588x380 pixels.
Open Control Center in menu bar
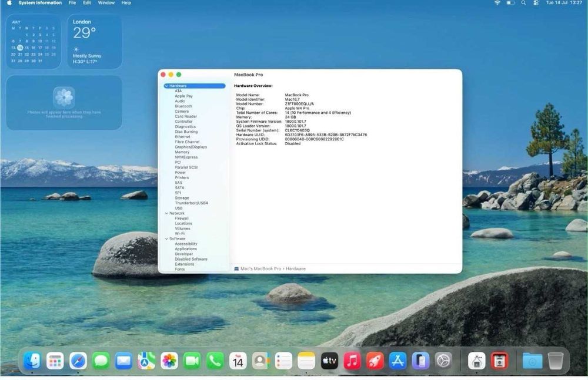click(x=536, y=2)
